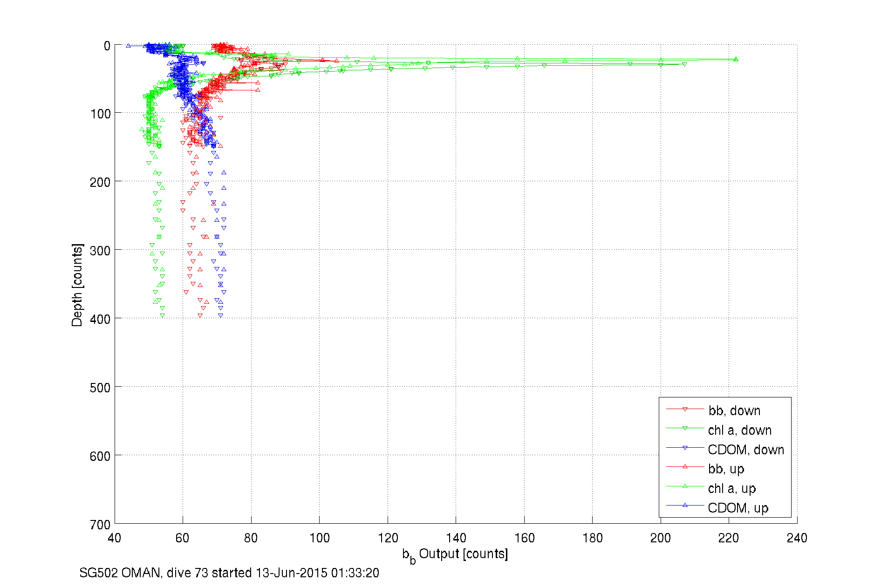881x588 pixels.
Task: Click the leftmost blue CDOM marker near surface
Action: [x=128, y=46]
